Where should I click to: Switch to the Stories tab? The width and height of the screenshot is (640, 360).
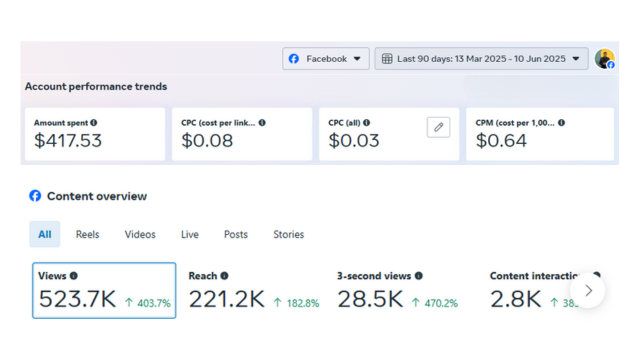[x=289, y=234]
